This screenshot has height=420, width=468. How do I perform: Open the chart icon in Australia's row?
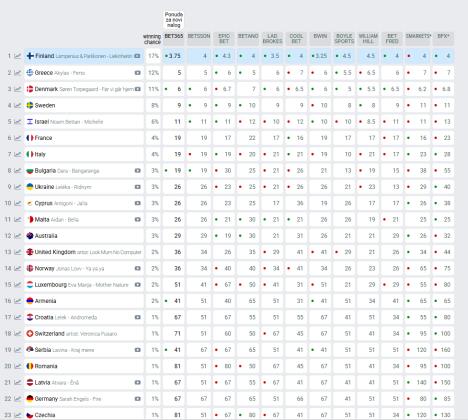coord(17,236)
